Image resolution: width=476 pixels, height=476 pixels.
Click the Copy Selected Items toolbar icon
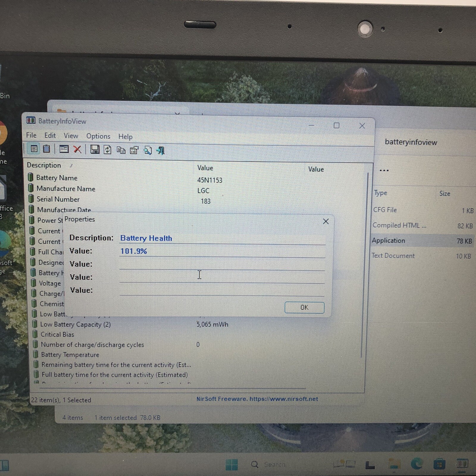pos(121,150)
